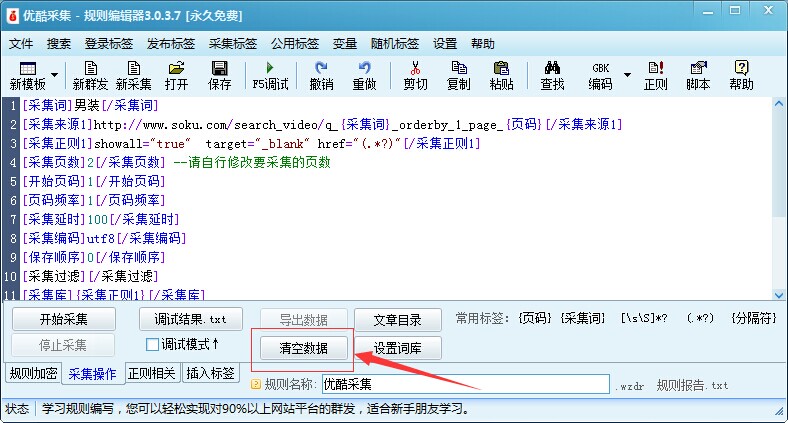Cut using the 剪切 scissors icon

pyautogui.click(x=415, y=68)
